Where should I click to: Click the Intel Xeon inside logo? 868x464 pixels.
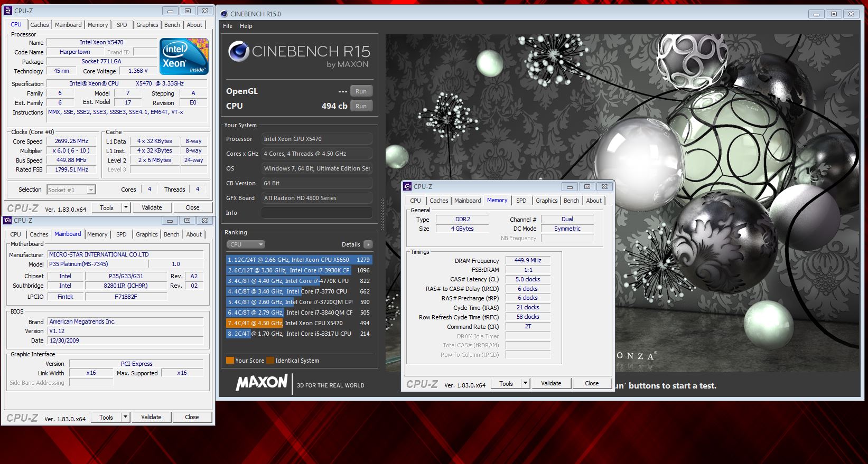coord(184,56)
